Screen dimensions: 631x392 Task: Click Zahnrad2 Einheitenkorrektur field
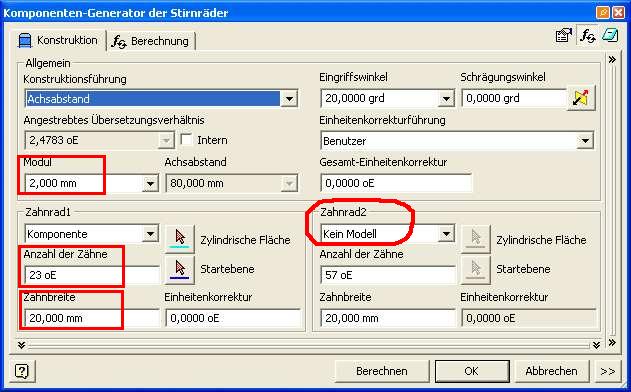(529, 318)
